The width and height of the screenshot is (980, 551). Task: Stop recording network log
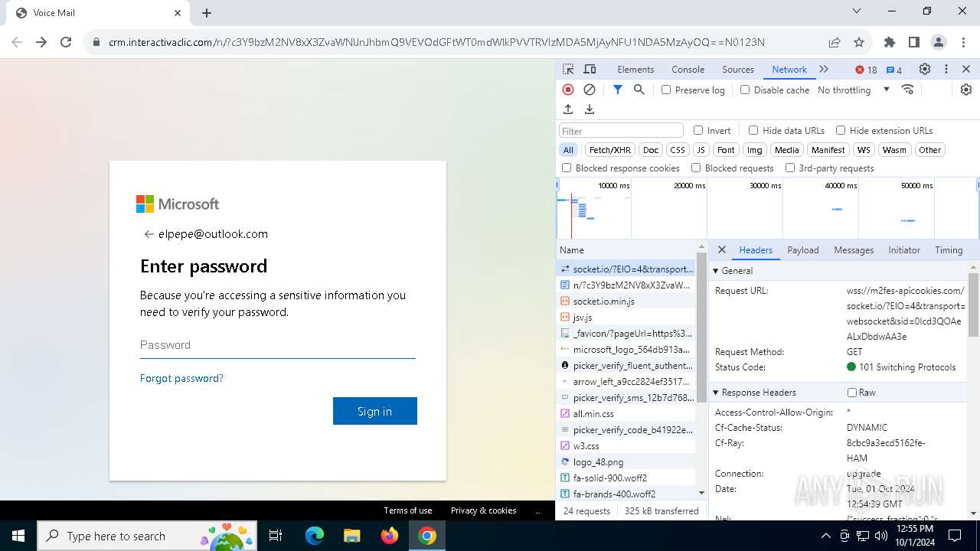[568, 90]
